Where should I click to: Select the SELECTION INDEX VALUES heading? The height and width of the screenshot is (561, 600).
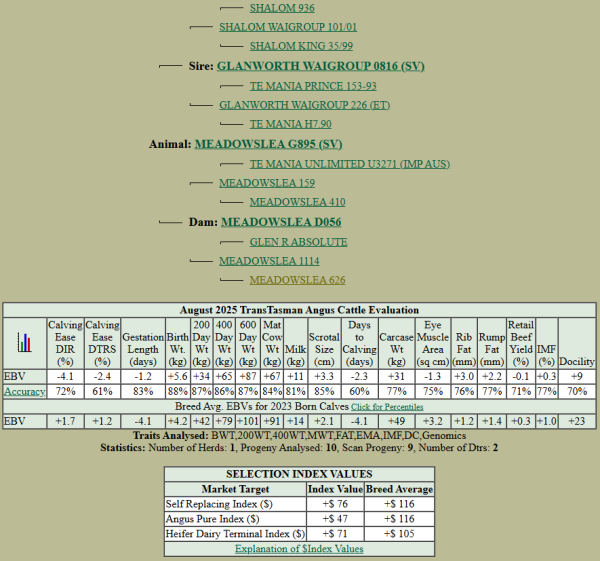click(x=299, y=474)
